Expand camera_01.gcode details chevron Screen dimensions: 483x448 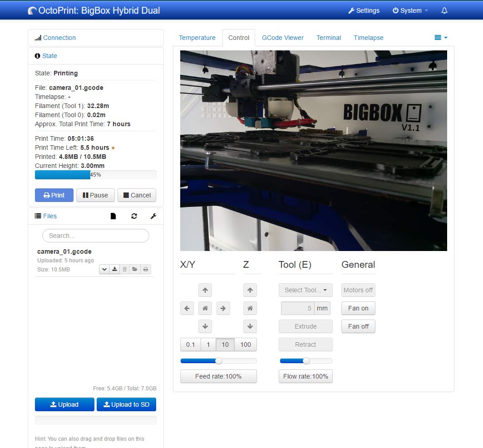(x=104, y=269)
